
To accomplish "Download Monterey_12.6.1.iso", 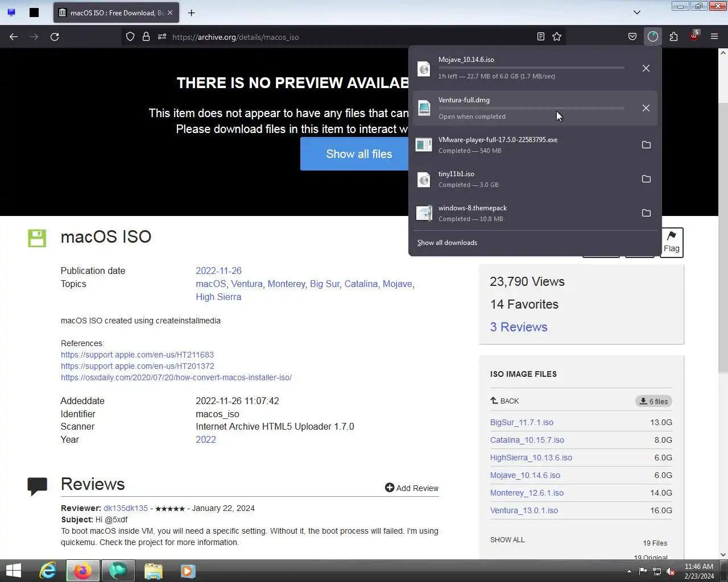I will pos(527,493).
